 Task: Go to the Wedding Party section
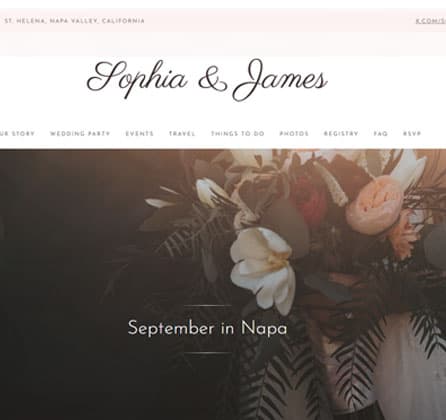(80, 134)
